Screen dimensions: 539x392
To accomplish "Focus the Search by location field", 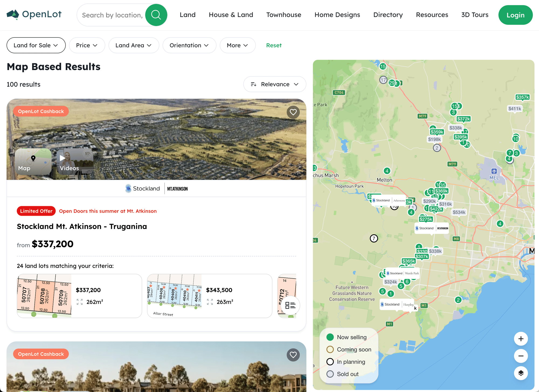I will 113,15.
